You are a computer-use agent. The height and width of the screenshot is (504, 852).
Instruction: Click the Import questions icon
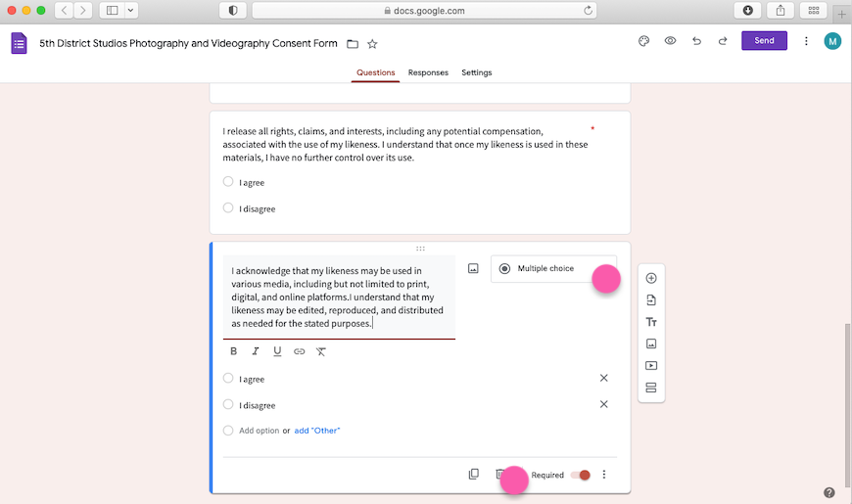click(651, 300)
